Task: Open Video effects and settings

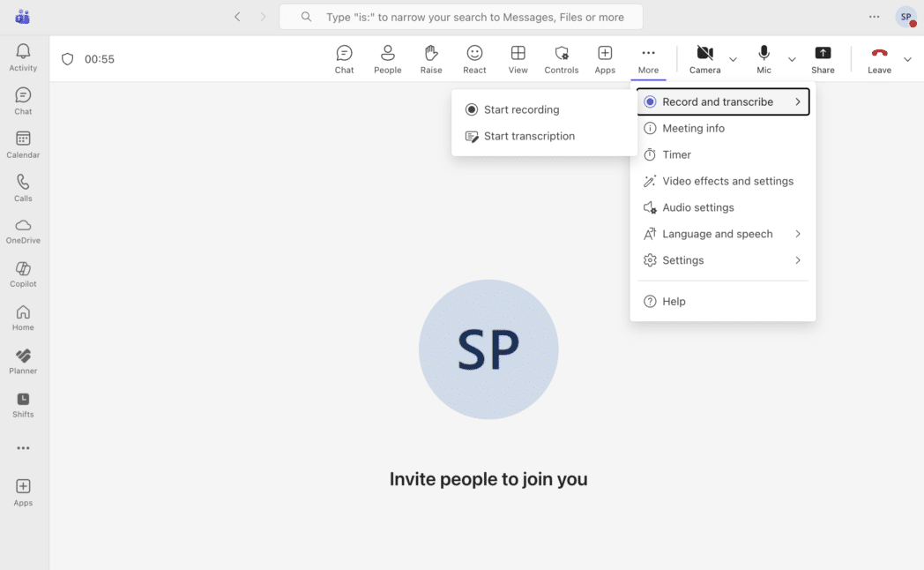Action: tap(727, 181)
